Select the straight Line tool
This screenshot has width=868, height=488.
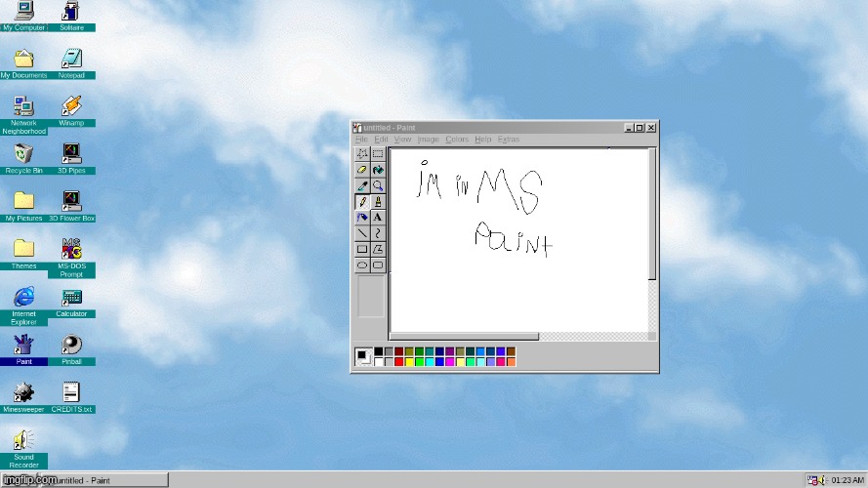click(x=362, y=233)
